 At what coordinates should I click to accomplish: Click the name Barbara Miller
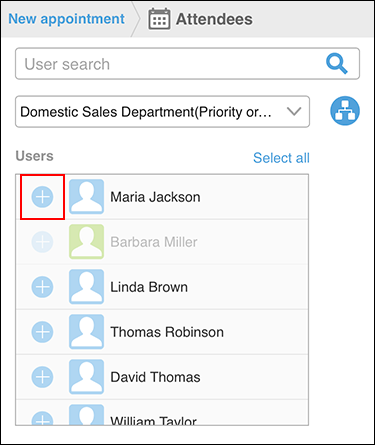tap(154, 242)
